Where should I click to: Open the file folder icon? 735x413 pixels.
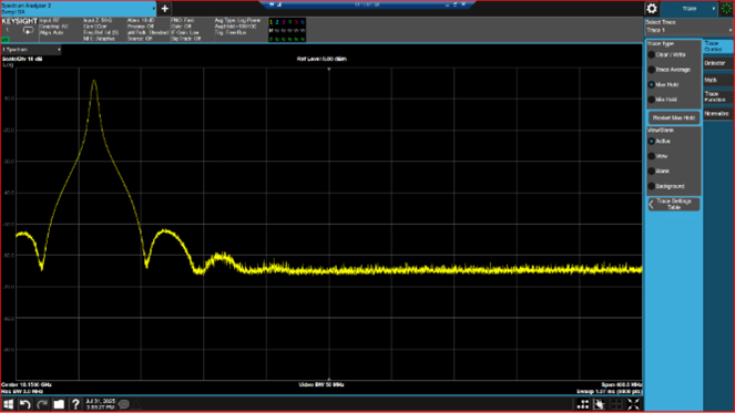(x=59, y=403)
